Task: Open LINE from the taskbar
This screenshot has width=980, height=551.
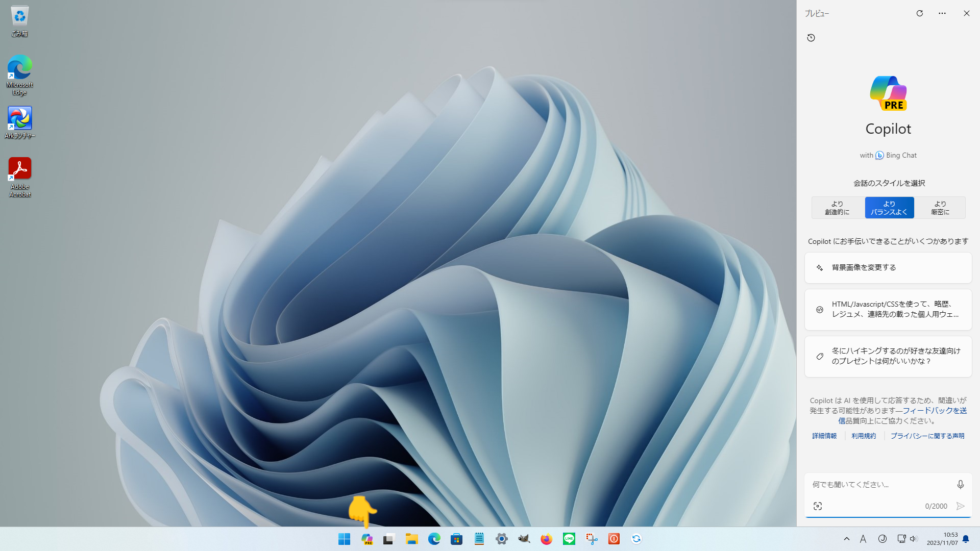Action: pyautogui.click(x=569, y=539)
